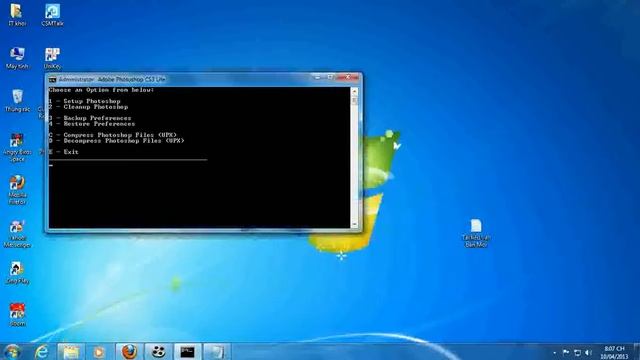Open the Yahoo Messenger desktop shortcut
This screenshot has height=360, width=640.
coord(17,233)
